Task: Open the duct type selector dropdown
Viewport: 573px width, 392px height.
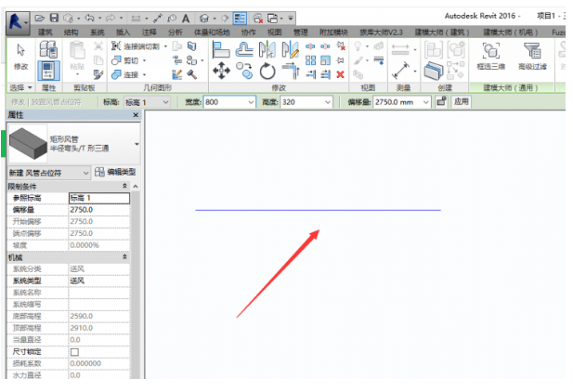Action: pos(137,144)
